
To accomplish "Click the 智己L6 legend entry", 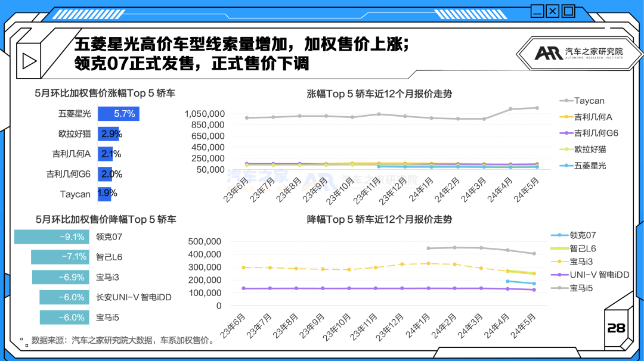I will click(x=574, y=248).
